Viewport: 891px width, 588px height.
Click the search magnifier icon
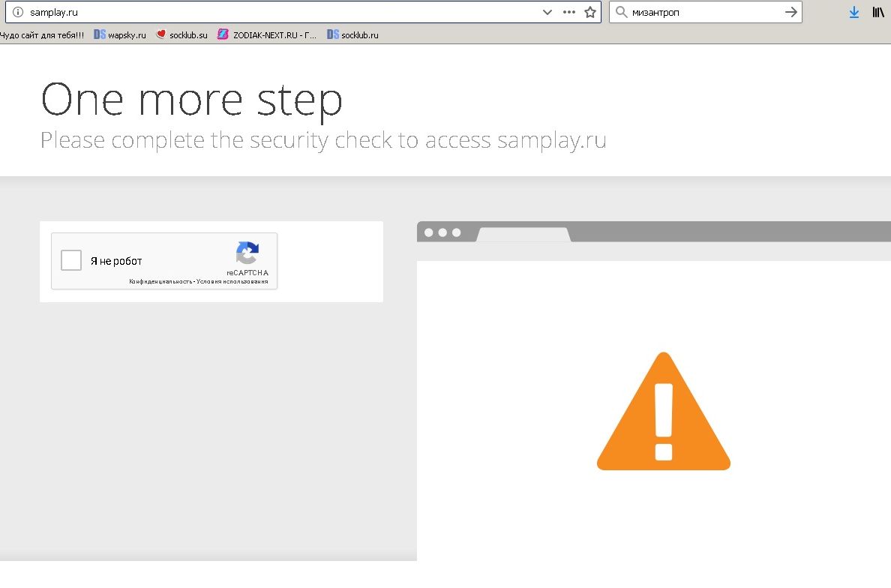pos(621,12)
